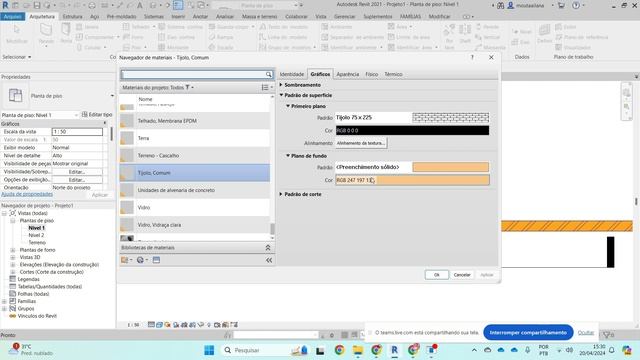
Task: Click the brick pattern preview Tijolo 75 x 225
Action: 451,118
